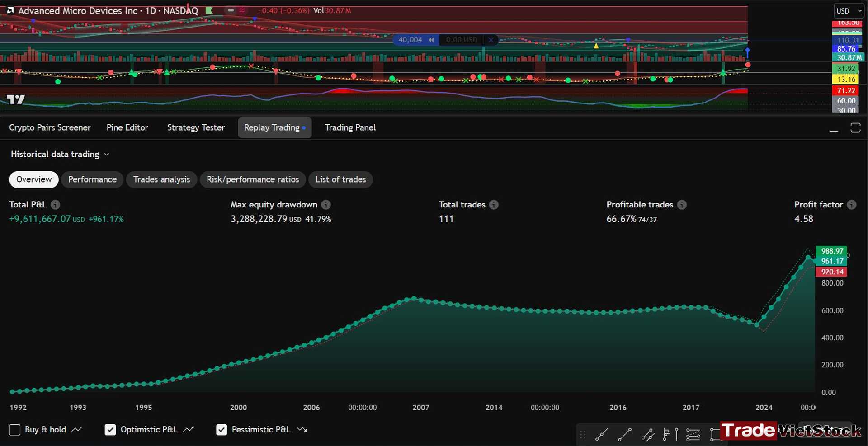Click the Total P&L value +9,611,667.07
The image size is (868, 446).
40,219
